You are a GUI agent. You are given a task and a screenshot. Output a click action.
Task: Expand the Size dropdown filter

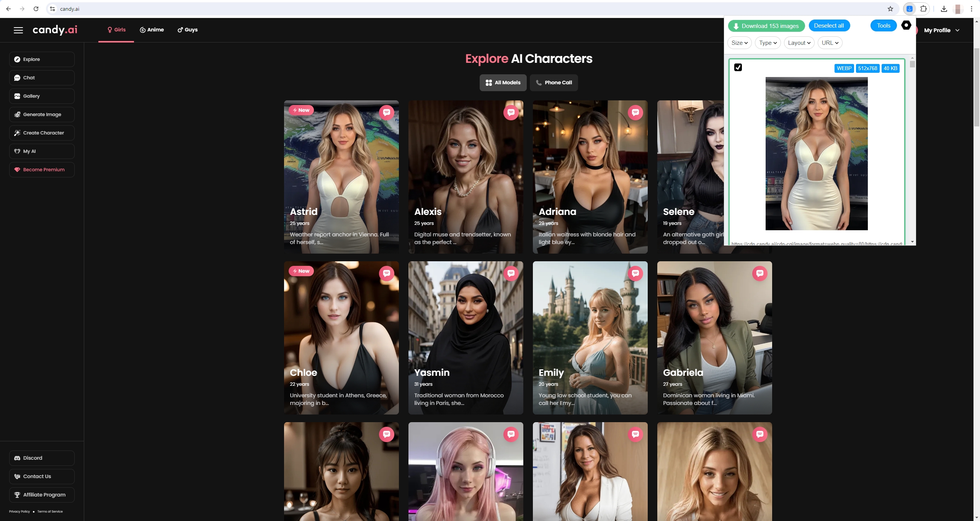point(739,42)
